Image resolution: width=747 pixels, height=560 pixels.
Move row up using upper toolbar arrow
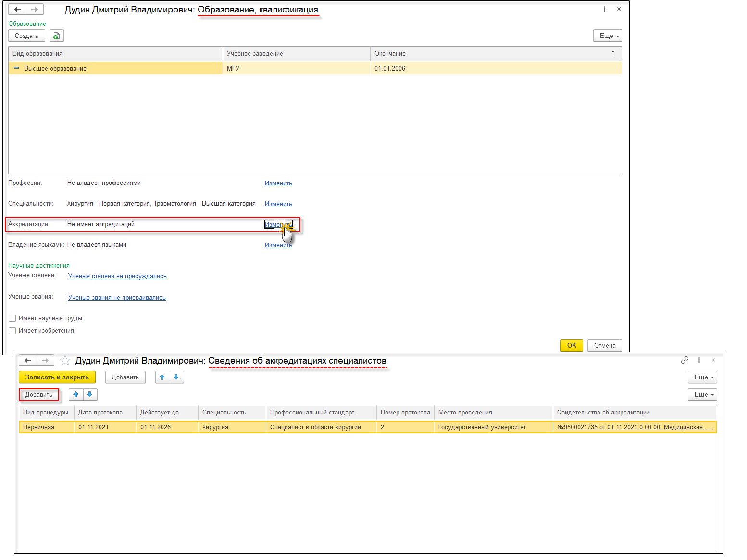[x=162, y=377]
